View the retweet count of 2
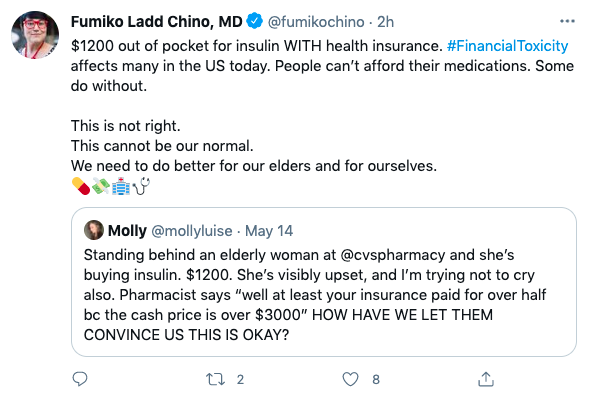Viewport: 593px width, 396px height. (240, 379)
